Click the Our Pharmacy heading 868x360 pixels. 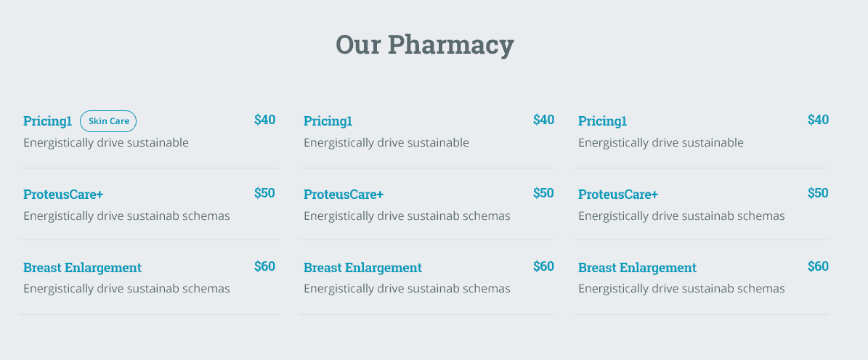coord(424,44)
